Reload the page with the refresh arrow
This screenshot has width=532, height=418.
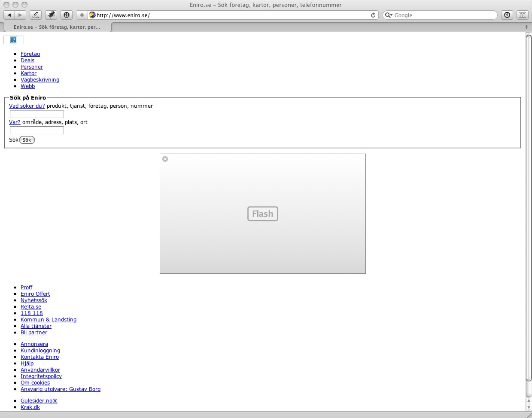[x=373, y=15]
